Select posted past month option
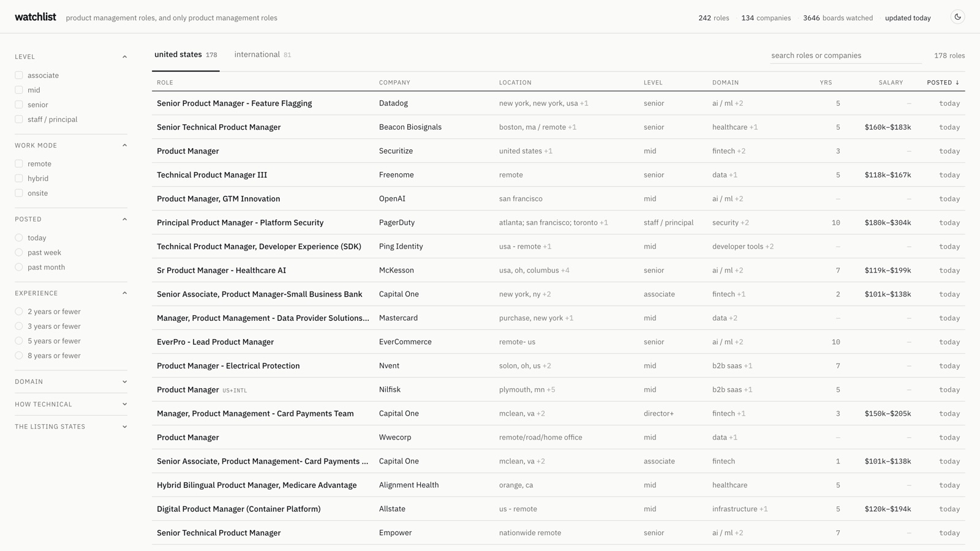The image size is (980, 551). (x=19, y=267)
